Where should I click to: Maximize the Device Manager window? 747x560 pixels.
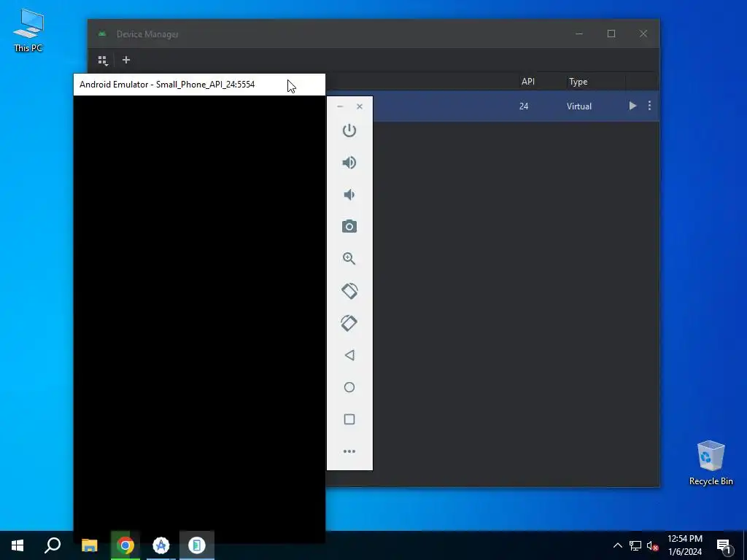[611, 34]
